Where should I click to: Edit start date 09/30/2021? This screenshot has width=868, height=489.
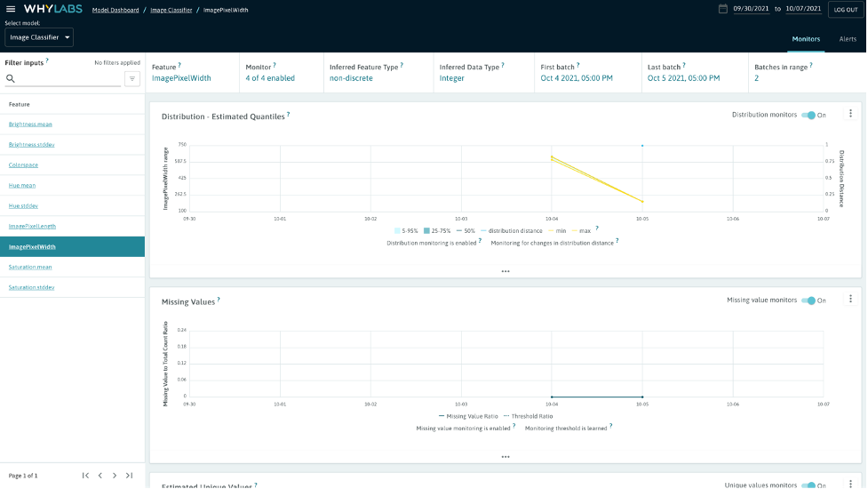pyautogui.click(x=752, y=9)
